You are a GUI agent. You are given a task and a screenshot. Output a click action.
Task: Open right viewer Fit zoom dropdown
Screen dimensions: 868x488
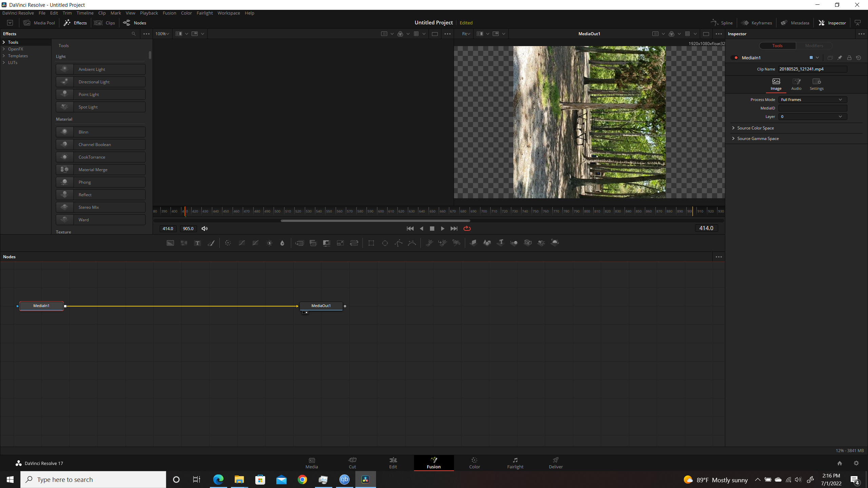click(x=466, y=34)
